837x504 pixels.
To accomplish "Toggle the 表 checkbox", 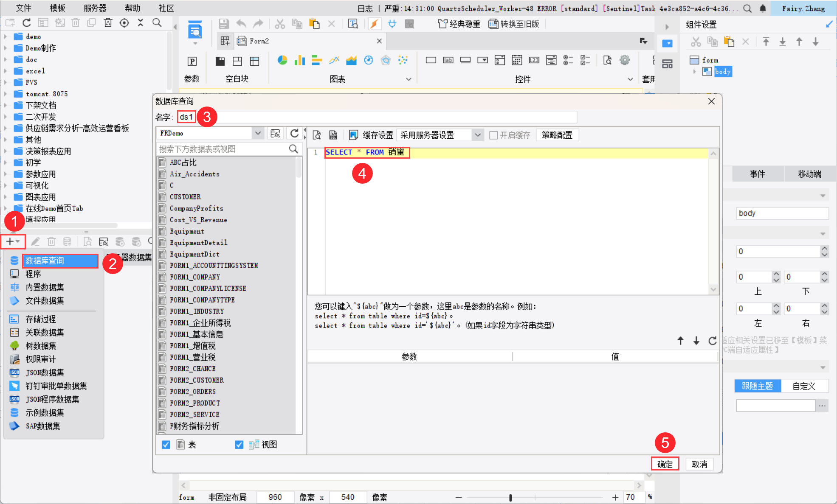I will (166, 444).
